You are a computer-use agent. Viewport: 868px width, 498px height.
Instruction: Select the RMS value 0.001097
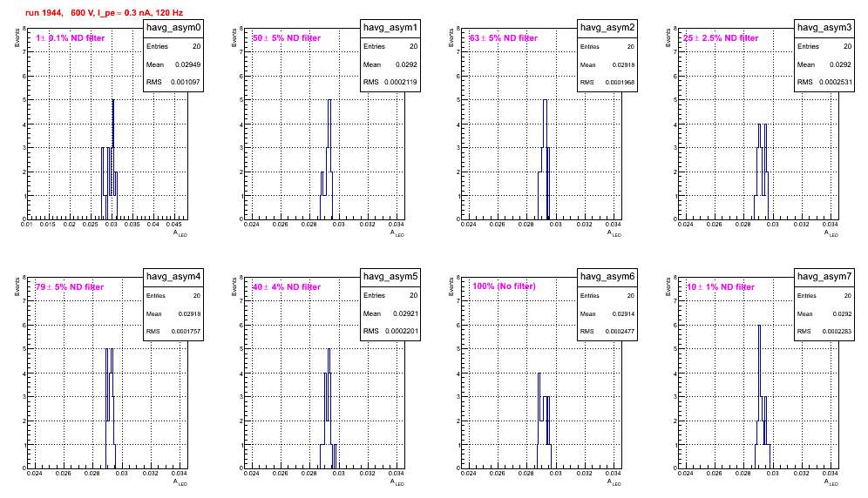186,83
